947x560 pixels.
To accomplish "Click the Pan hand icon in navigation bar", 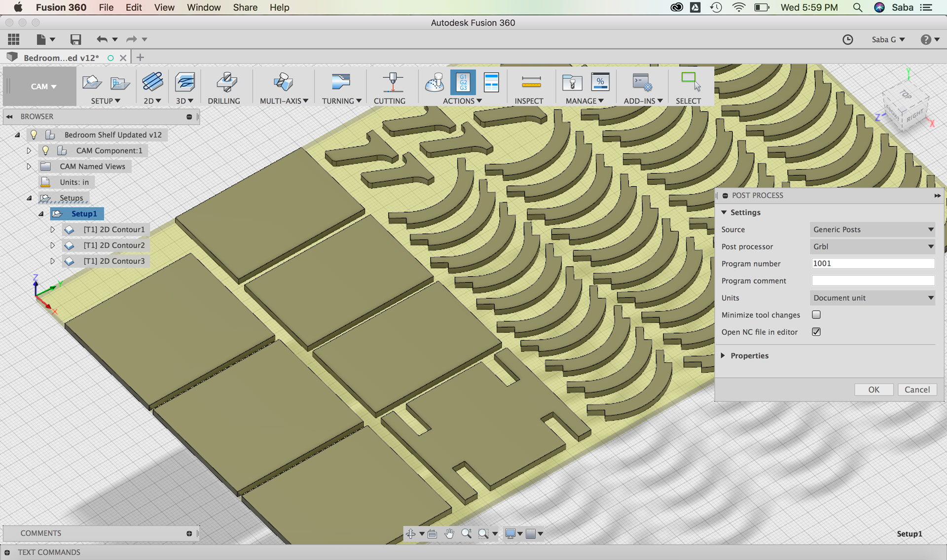I will click(449, 533).
